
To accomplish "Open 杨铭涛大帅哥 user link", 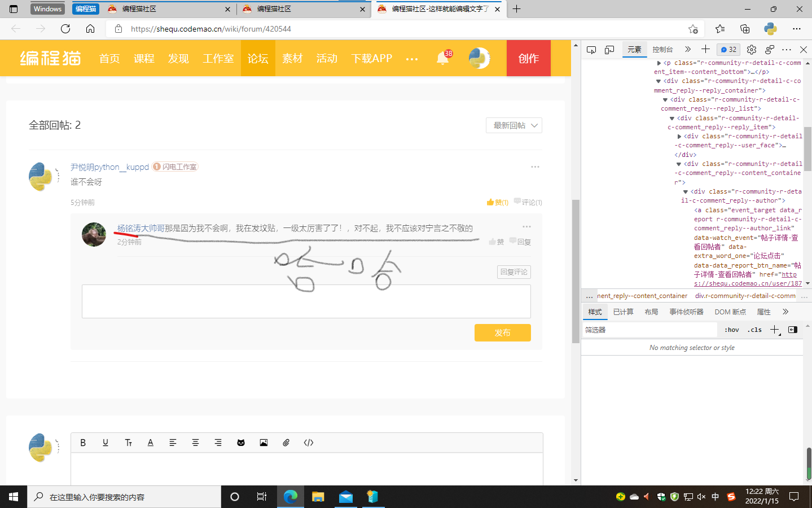I will click(141, 228).
